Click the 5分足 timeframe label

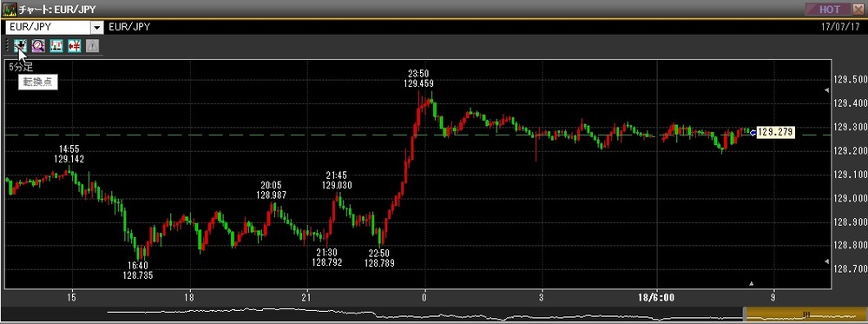click(x=21, y=67)
